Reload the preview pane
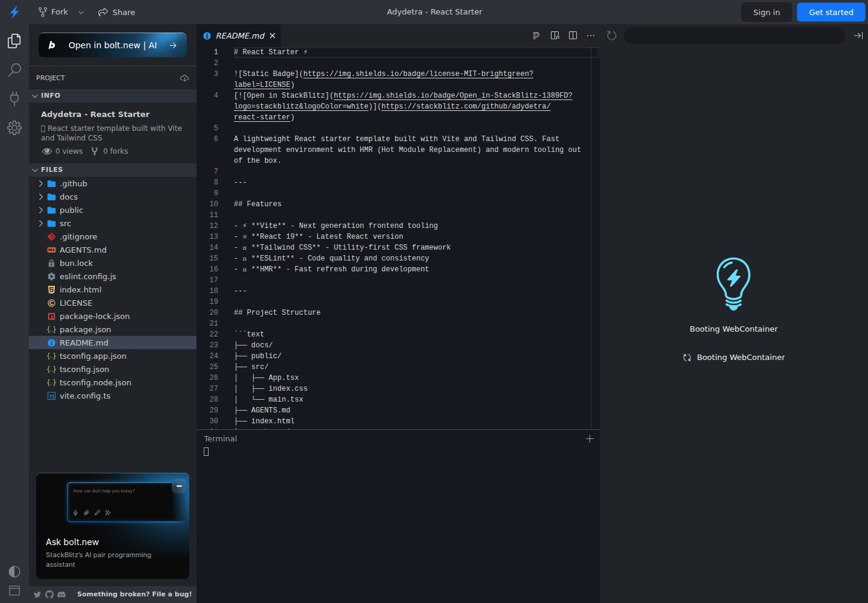Viewport: 868px width, 603px height. point(612,36)
